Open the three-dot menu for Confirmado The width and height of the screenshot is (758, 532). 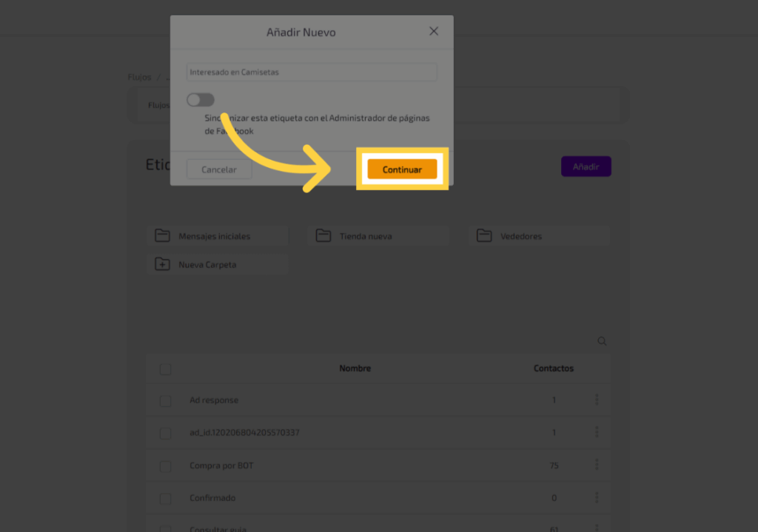pos(597,498)
